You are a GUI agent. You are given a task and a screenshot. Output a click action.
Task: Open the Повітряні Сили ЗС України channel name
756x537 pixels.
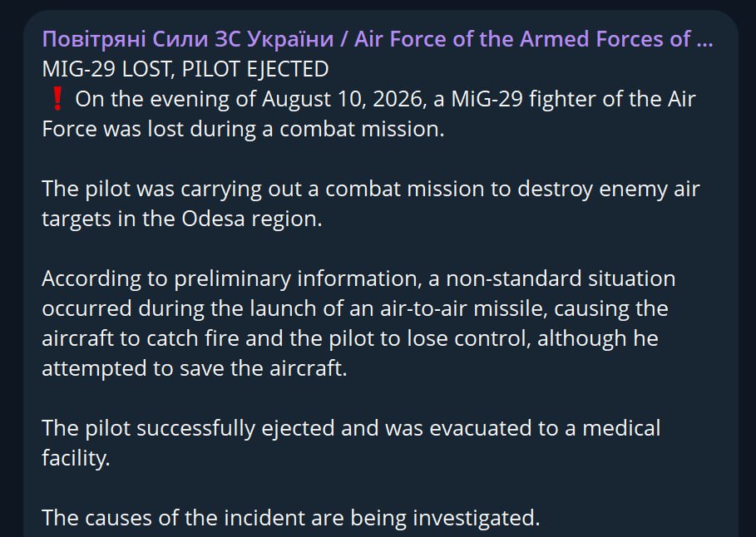click(188, 40)
